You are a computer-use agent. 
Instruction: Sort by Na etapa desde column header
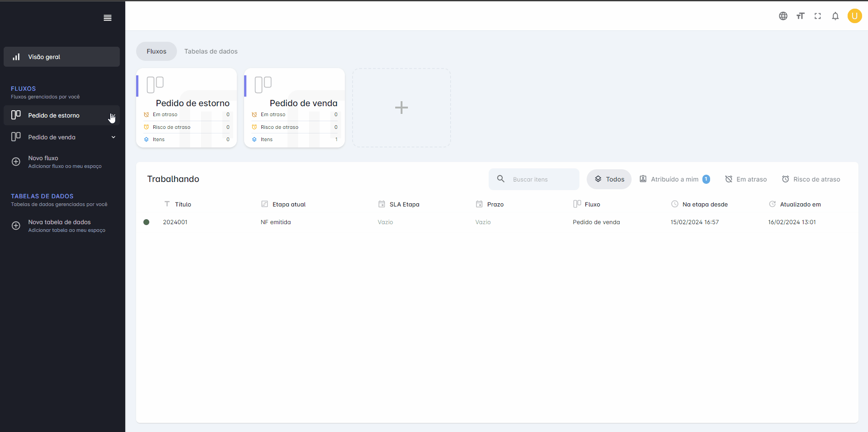click(x=699, y=204)
